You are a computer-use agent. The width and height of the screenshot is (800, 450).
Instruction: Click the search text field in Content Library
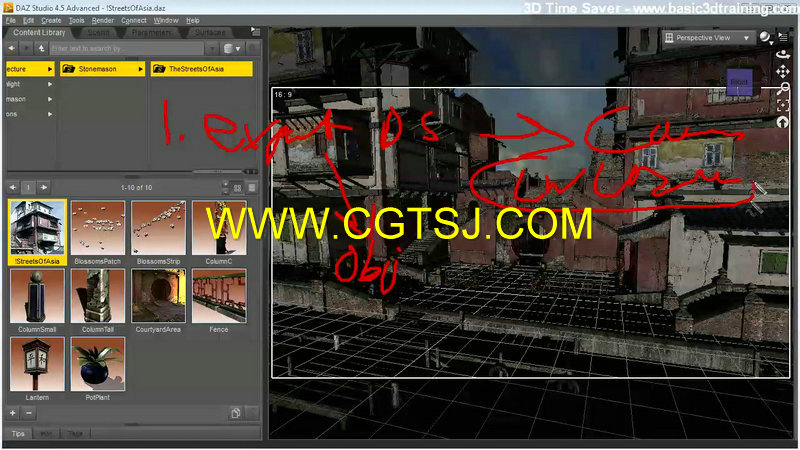(x=127, y=48)
